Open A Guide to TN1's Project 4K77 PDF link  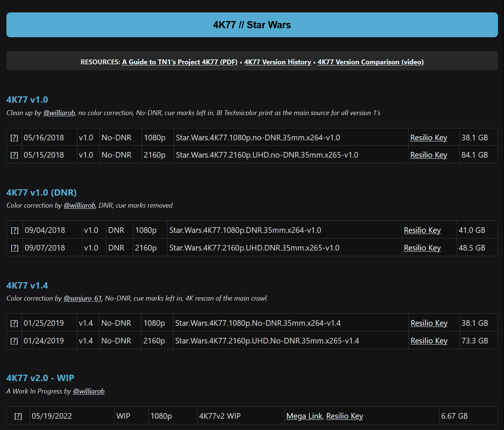click(x=180, y=62)
